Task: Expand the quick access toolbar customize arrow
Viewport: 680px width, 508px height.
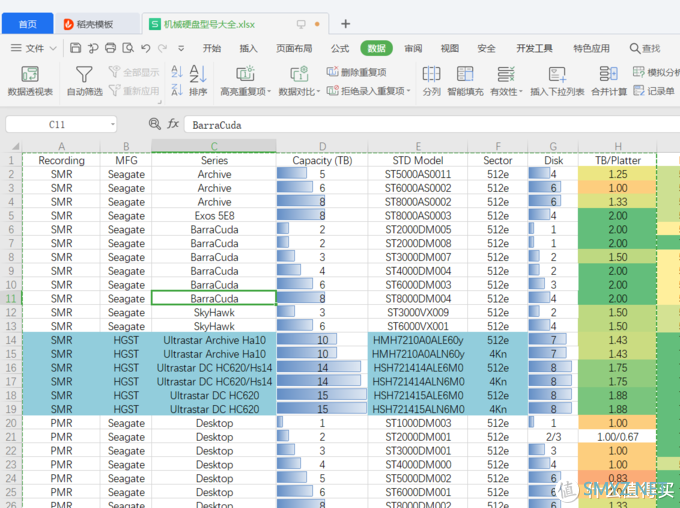Action: (x=181, y=48)
